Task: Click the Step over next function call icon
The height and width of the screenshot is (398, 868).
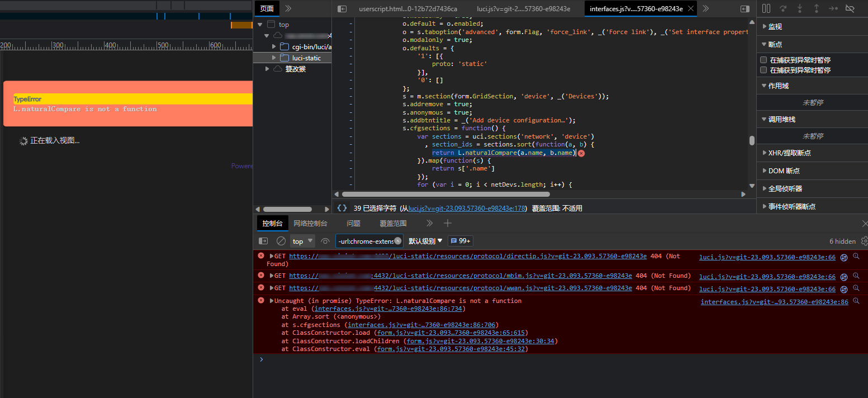Action: (x=783, y=8)
